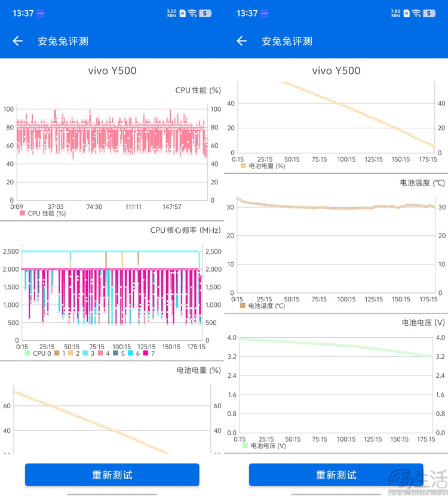Tap the vivo notification icon in left status bar
The image size is (448, 496).
tap(41, 13)
